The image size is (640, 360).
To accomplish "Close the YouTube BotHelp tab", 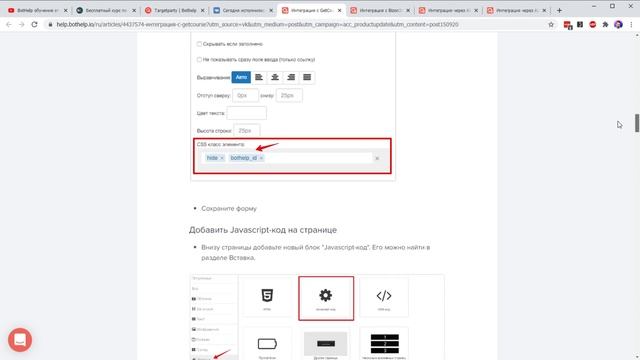I will click(65, 10).
